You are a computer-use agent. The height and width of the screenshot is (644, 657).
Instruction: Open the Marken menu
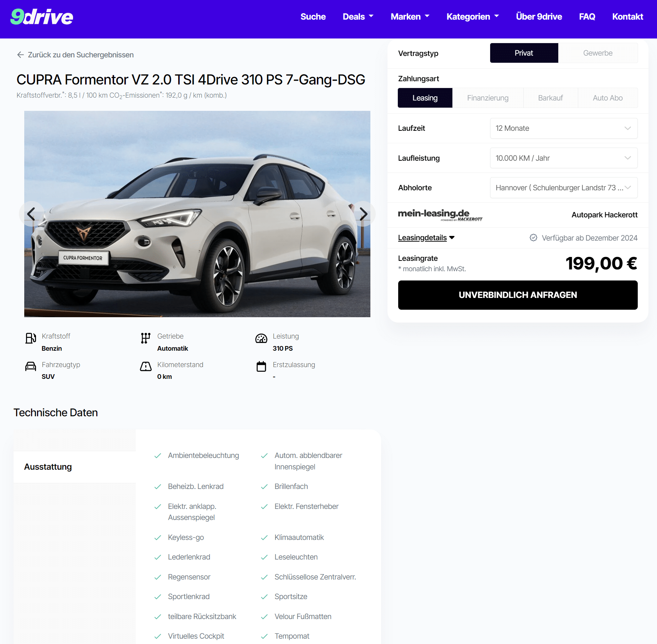point(410,17)
